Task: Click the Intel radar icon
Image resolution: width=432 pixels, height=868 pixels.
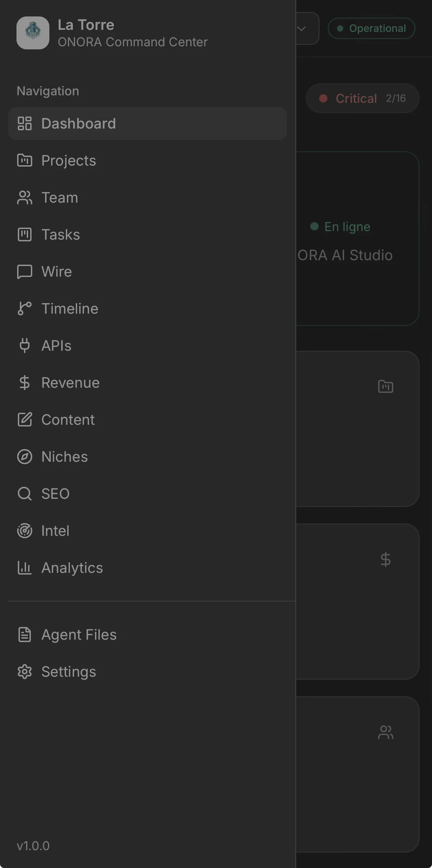Action: point(25,531)
